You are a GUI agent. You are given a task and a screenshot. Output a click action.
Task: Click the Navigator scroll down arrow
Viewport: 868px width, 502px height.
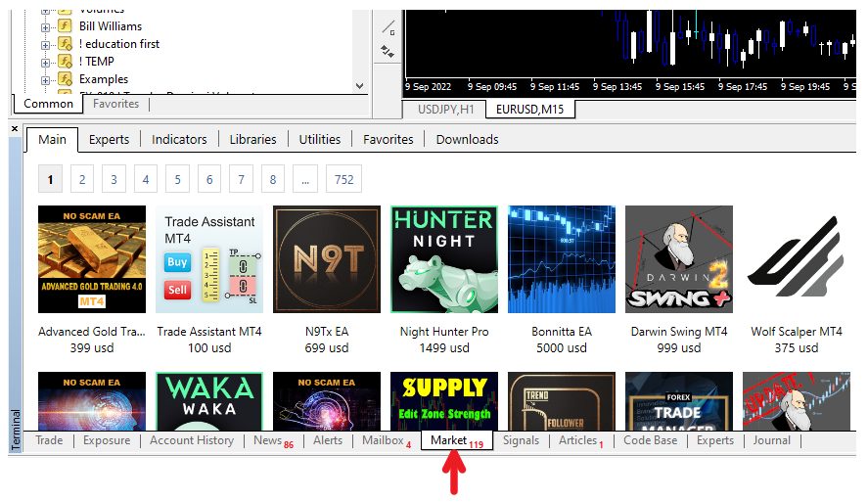point(360,86)
